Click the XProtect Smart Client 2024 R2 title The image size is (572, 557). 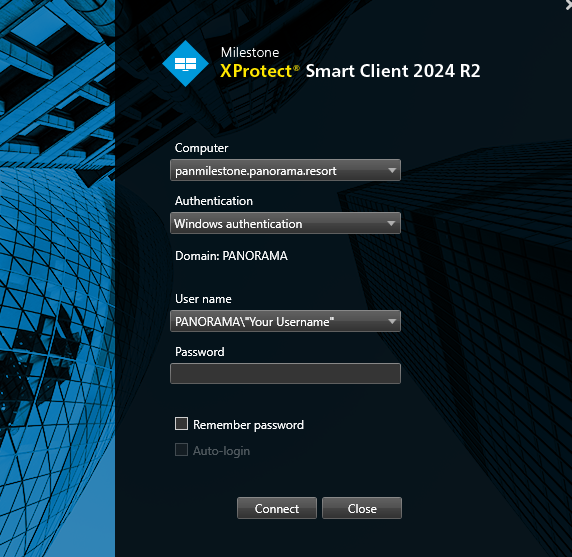[350, 71]
